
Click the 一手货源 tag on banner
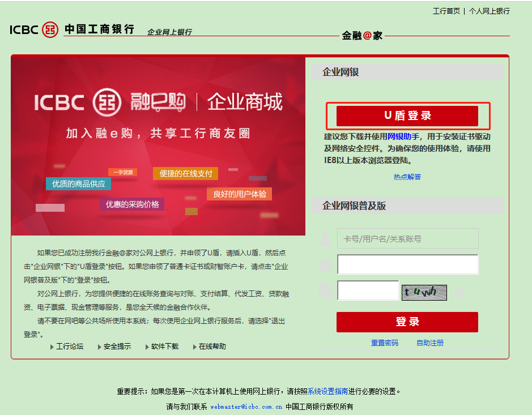click(123, 172)
